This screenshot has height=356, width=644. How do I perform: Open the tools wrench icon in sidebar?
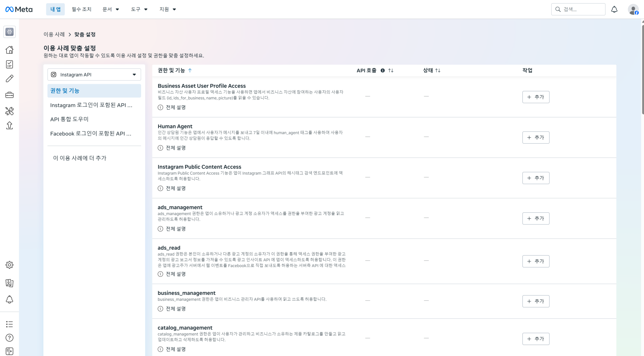pyautogui.click(x=10, y=111)
